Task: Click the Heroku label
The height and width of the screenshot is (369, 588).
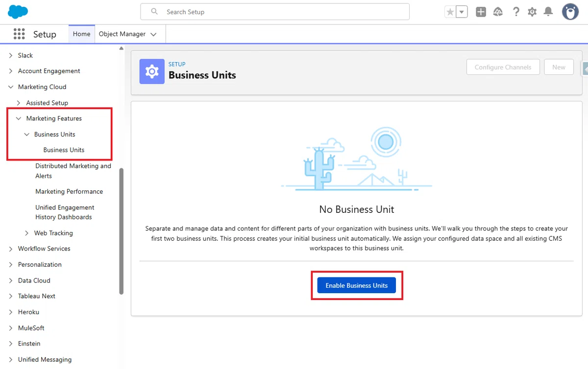Action: click(x=28, y=312)
